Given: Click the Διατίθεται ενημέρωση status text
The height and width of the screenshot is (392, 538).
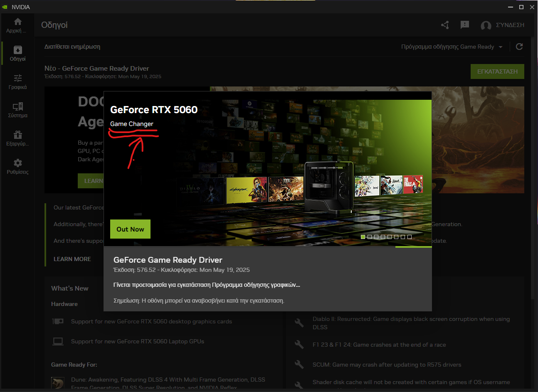Looking at the screenshot, I should (72, 47).
